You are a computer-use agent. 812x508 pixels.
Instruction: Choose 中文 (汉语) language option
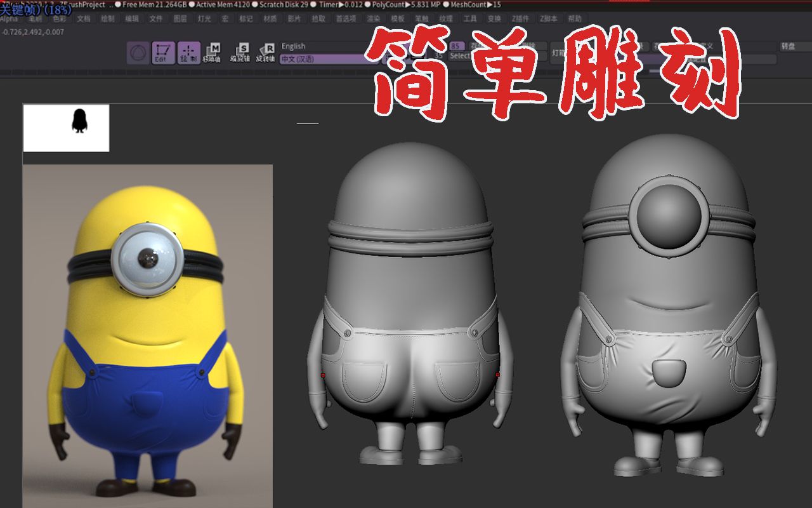[x=329, y=59]
